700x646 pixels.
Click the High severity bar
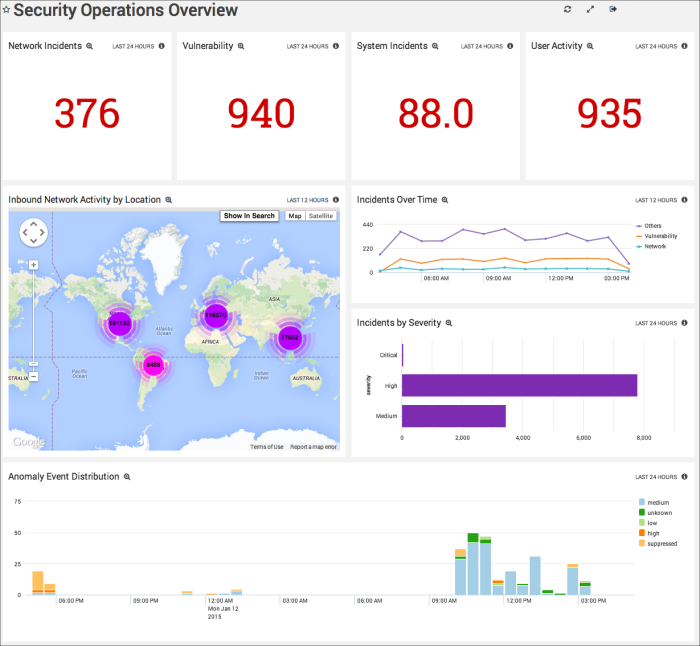519,385
